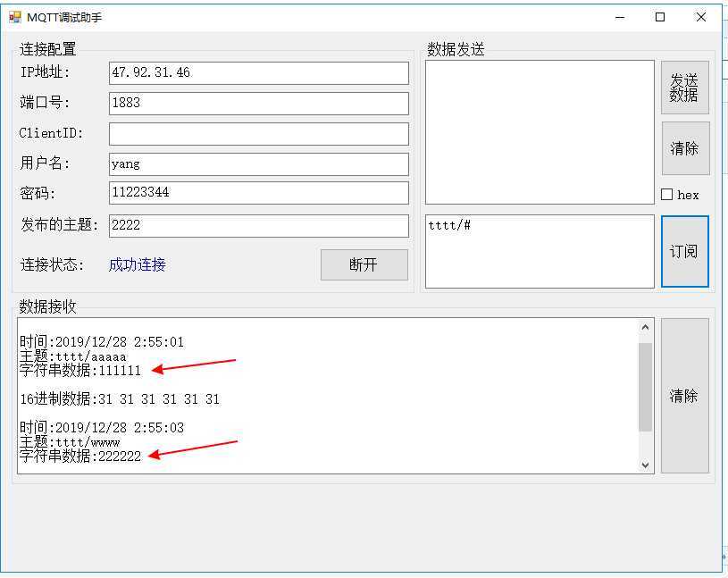728x578 pixels.
Task: Click the line 时间:2019/12/28 2:55:03
Action: click(x=102, y=427)
